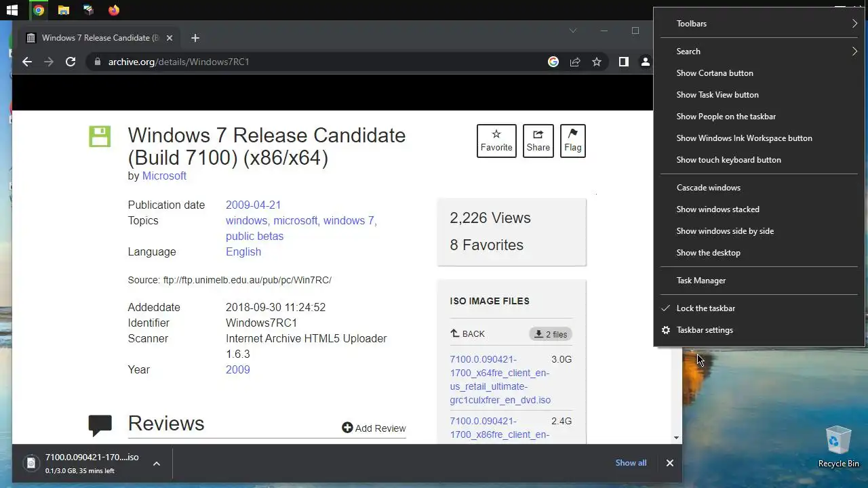Close the downloads bar
This screenshot has width=868, height=488.
[669, 463]
